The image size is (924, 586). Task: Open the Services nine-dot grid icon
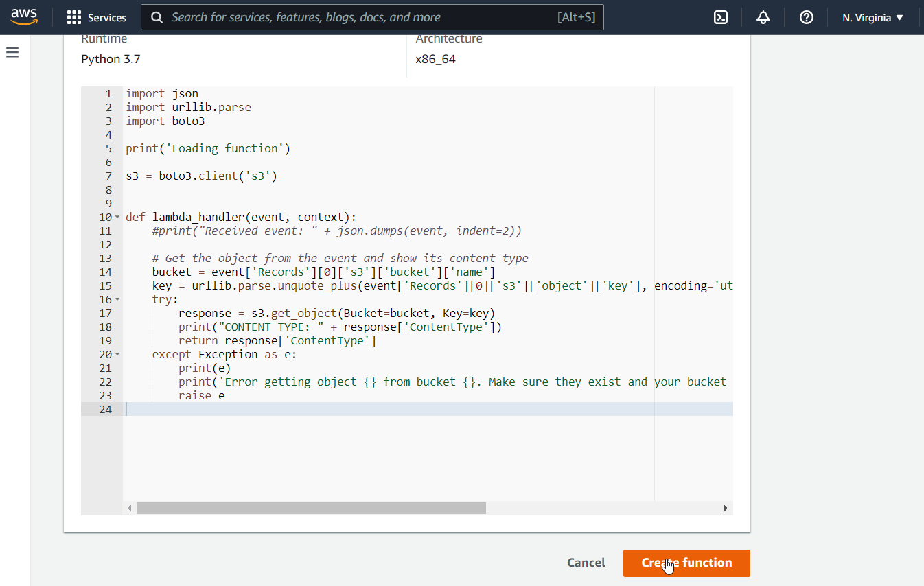click(75, 17)
